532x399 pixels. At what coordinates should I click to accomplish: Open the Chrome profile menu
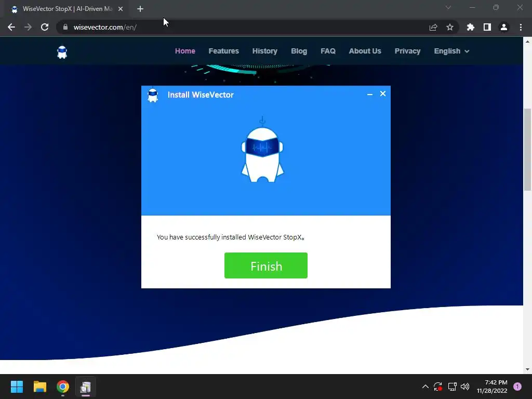click(x=504, y=27)
